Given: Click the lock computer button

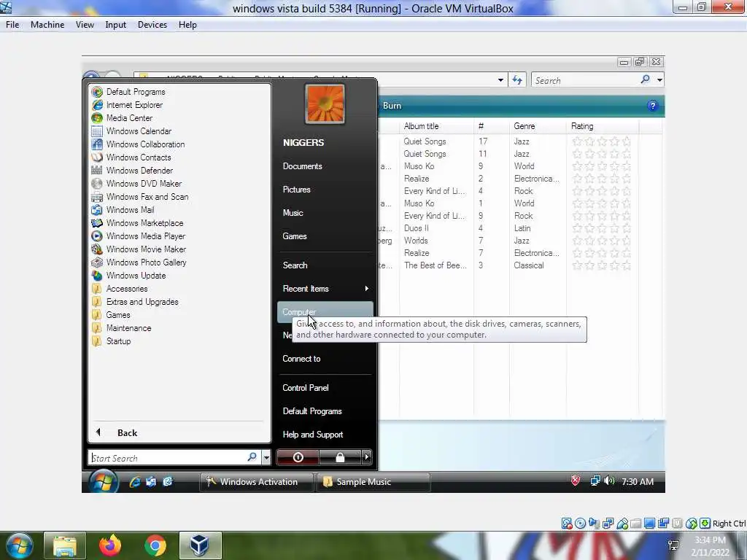Looking at the screenshot, I should pos(340,457).
